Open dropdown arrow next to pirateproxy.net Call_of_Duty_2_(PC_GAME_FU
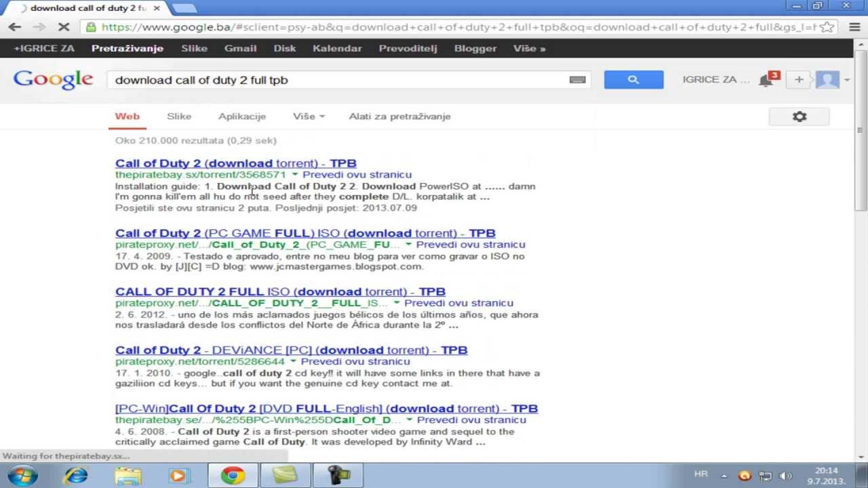This screenshot has width=868, height=488. [409, 245]
